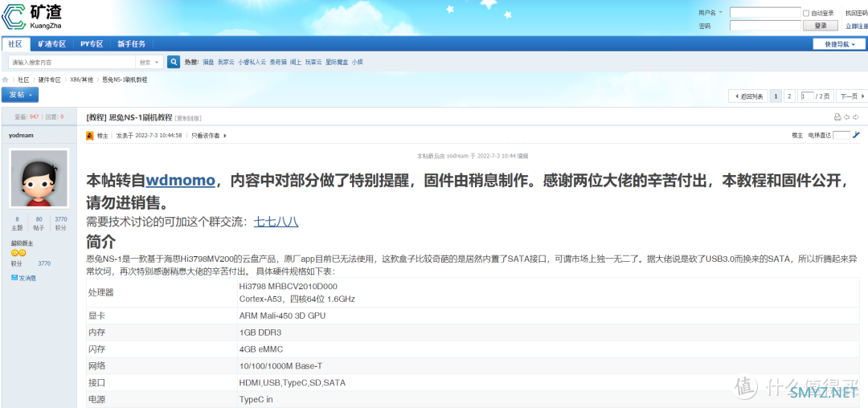Toggle the 自动登录 checkbox
The width and height of the screenshot is (868, 408).
(x=806, y=13)
